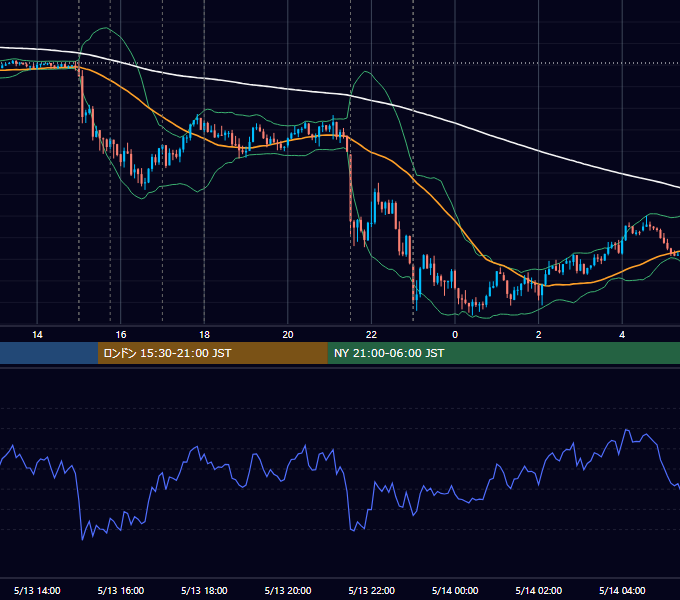Click the 18 hour label on price chart axis
This screenshot has height=600, width=680.
pos(204,335)
